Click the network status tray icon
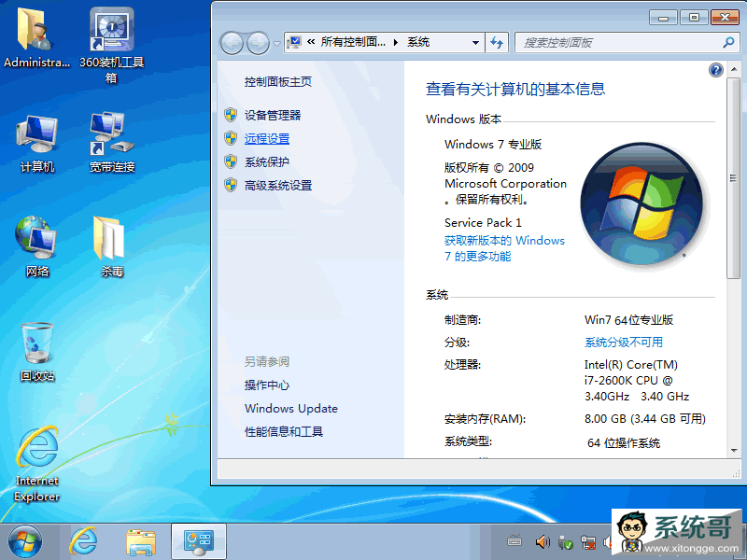The height and width of the screenshot is (560, 747). [588, 542]
